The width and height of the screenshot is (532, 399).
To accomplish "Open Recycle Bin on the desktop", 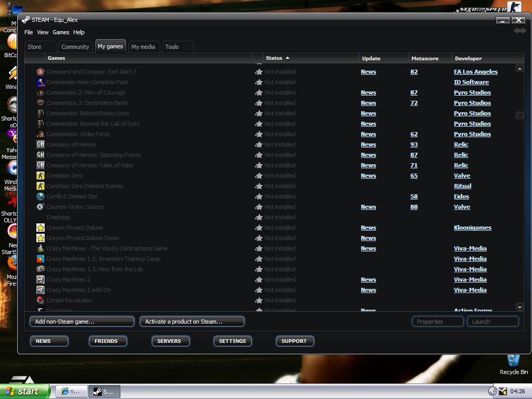I will [x=513, y=365].
